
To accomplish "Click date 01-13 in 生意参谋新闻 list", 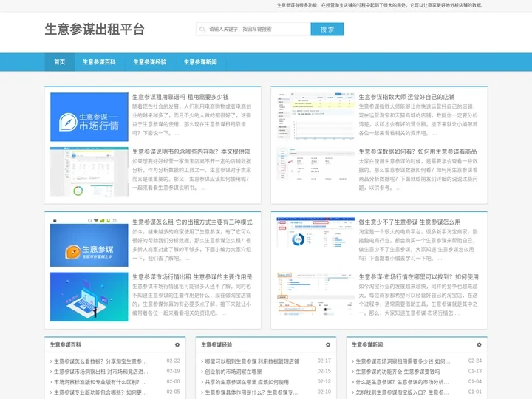I will [x=475, y=371].
